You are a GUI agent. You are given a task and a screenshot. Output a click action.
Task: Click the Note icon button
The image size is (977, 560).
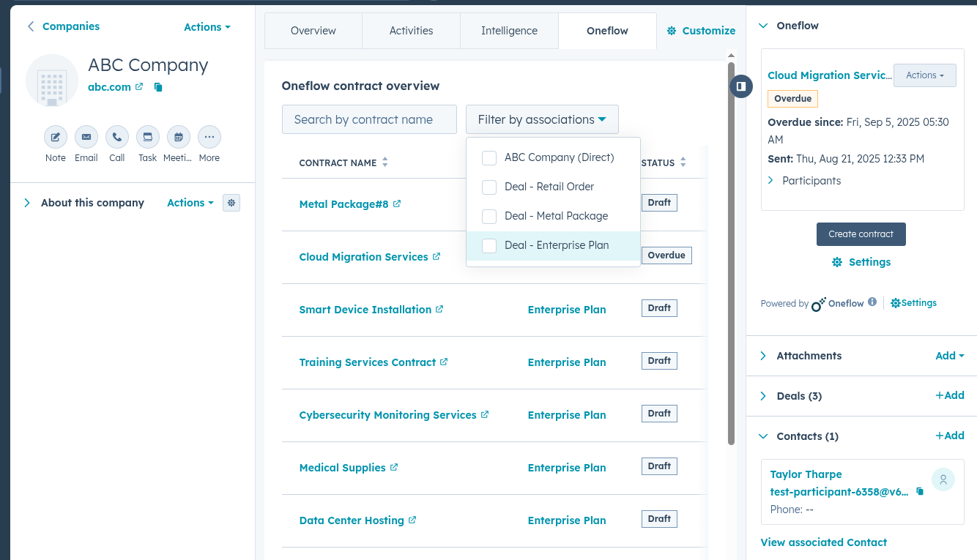(56, 137)
